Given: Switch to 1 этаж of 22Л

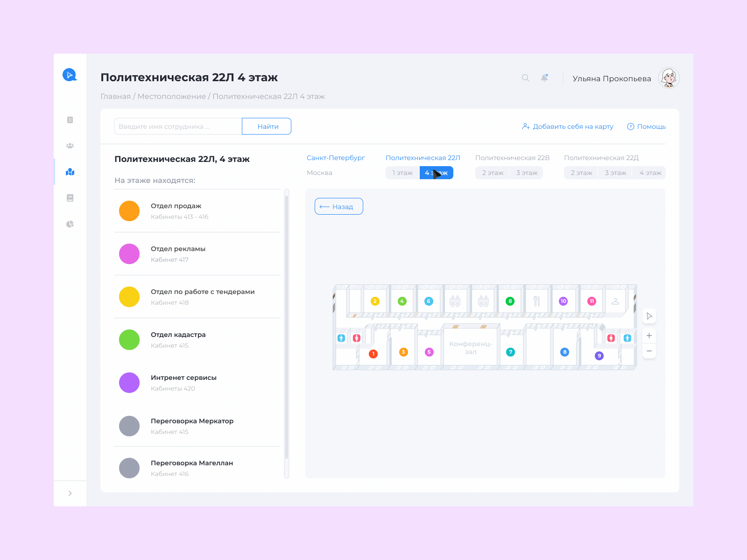Looking at the screenshot, I should pos(402,173).
